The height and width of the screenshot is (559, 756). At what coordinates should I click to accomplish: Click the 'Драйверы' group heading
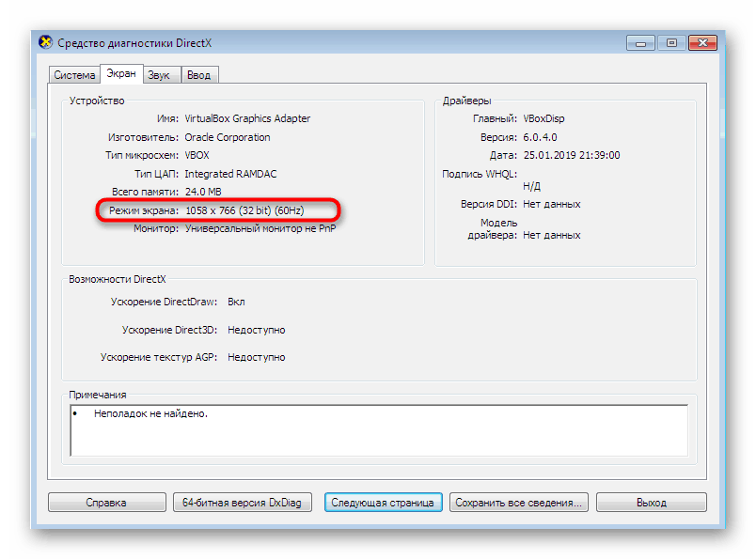coord(466,101)
